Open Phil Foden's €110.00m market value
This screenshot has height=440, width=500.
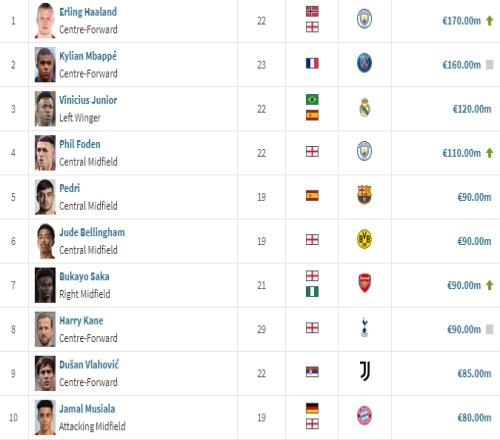(462, 153)
